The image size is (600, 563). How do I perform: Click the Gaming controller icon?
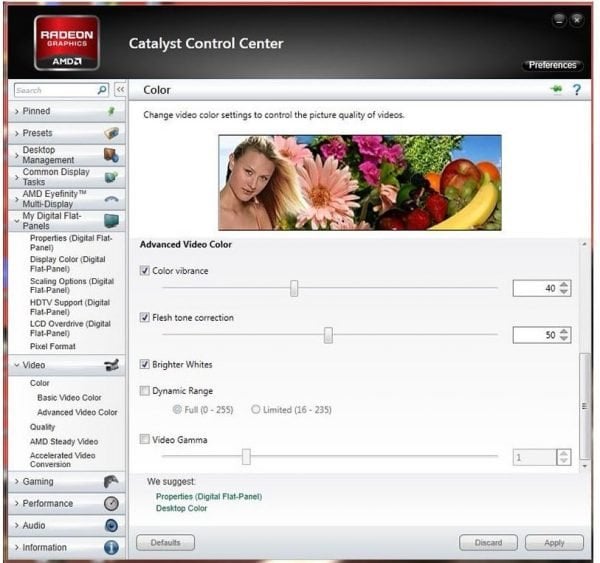click(111, 481)
